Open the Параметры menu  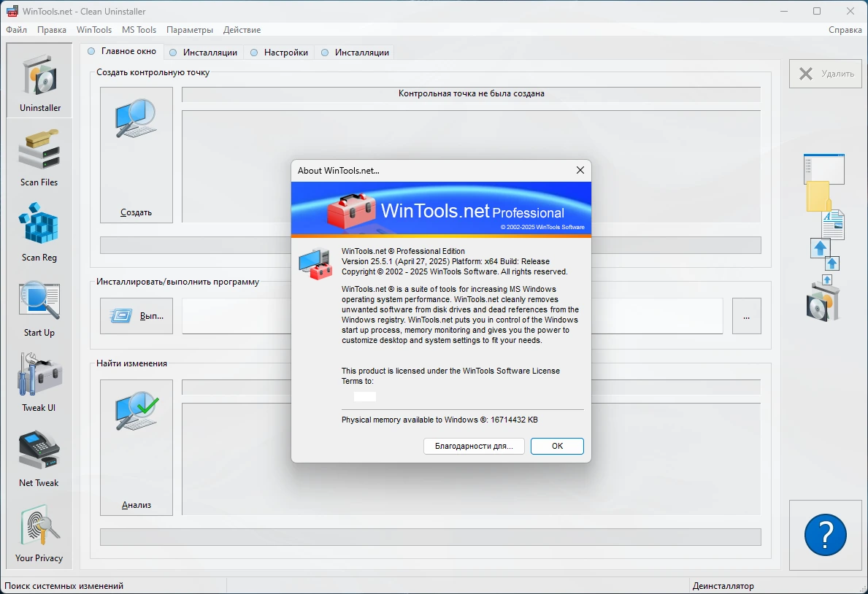coord(189,30)
